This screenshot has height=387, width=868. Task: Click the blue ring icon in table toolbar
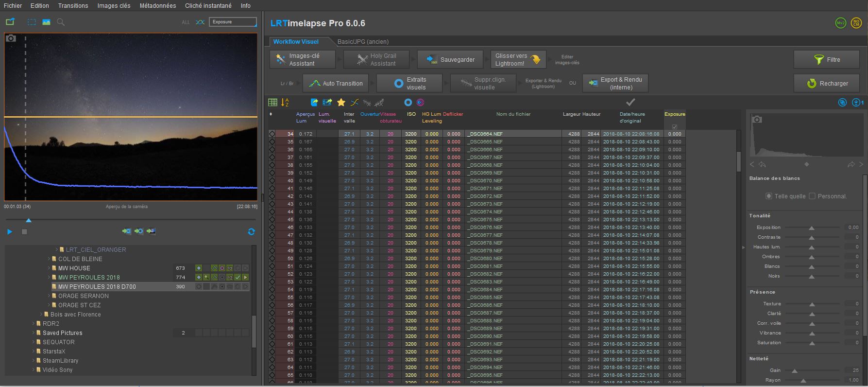408,102
